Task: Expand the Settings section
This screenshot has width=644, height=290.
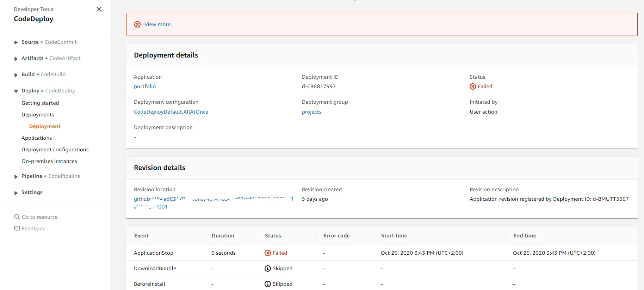Action: (x=16, y=193)
